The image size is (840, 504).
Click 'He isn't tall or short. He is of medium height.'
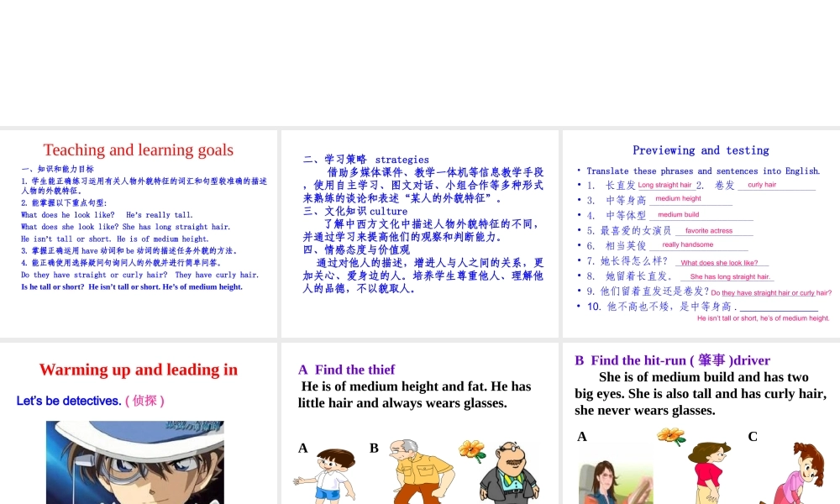pos(114,239)
